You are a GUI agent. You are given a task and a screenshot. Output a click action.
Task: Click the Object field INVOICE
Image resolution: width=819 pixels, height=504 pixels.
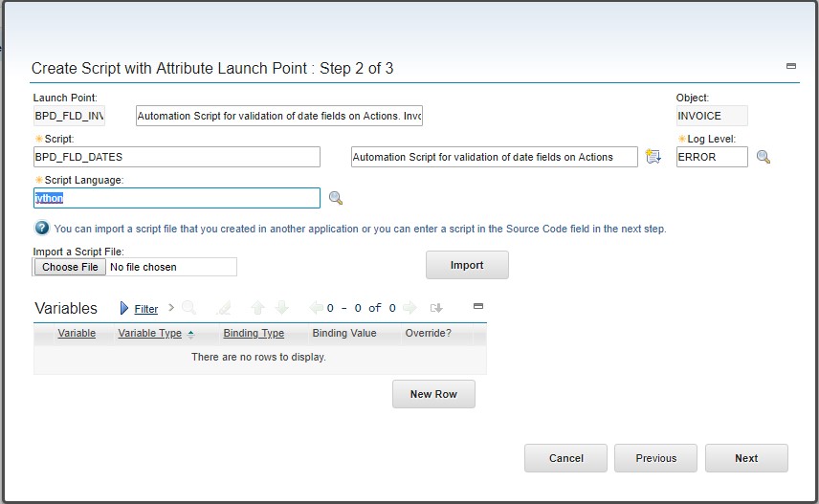712,116
